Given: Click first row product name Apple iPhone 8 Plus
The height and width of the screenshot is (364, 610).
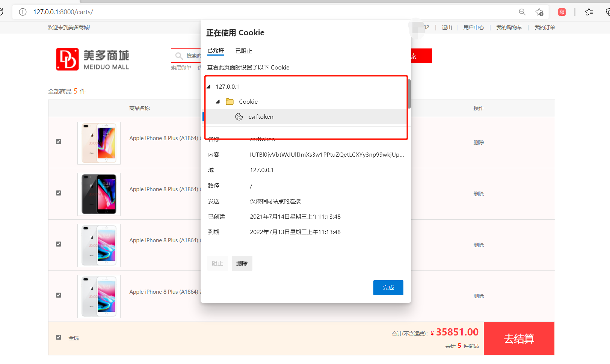Looking at the screenshot, I should tap(165, 138).
